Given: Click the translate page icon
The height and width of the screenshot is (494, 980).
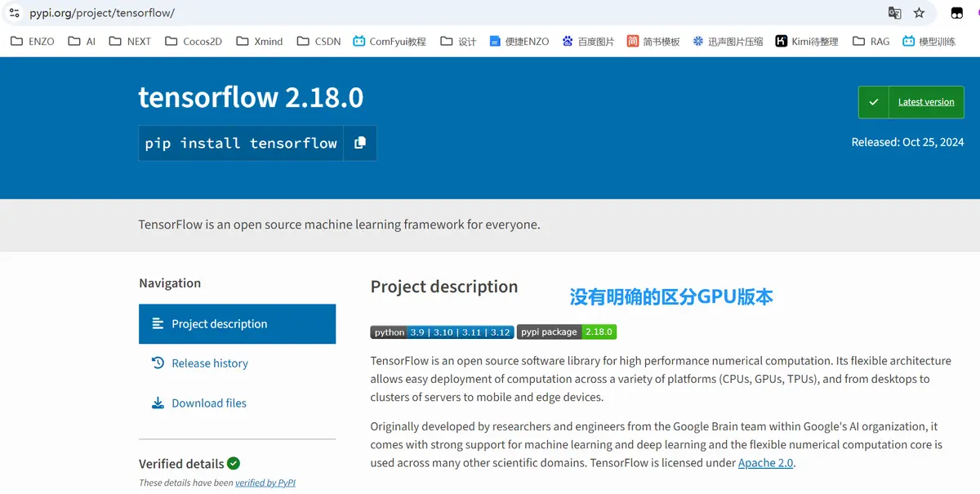Looking at the screenshot, I should [895, 13].
